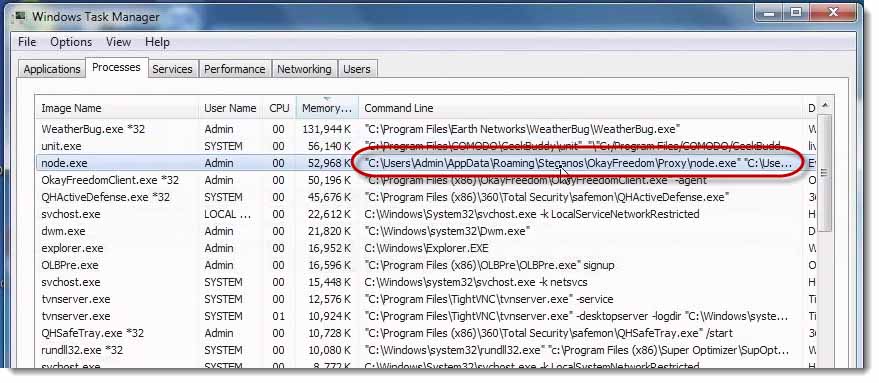Sort by Memory column header
Screen dimensions: 879x383
pos(327,108)
